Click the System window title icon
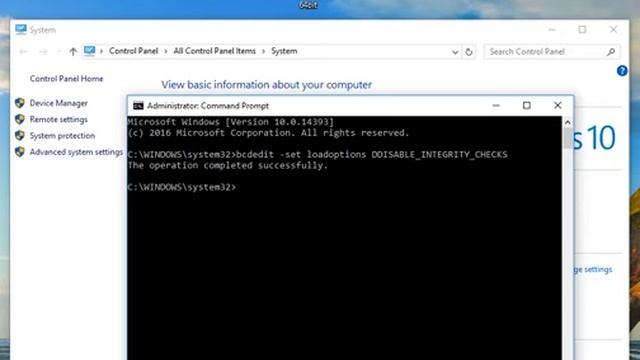This screenshot has width=640, height=360. pos(21,29)
